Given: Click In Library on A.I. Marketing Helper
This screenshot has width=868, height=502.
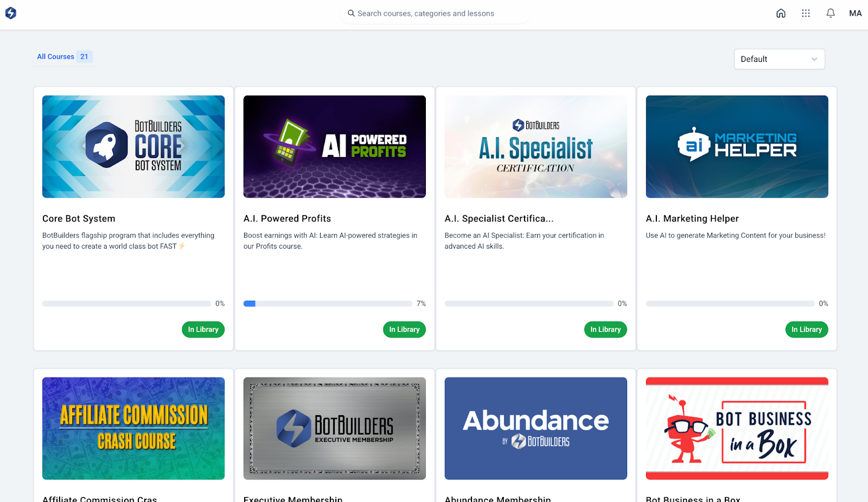Looking at the screenshot, I should (x=807, y=329).
